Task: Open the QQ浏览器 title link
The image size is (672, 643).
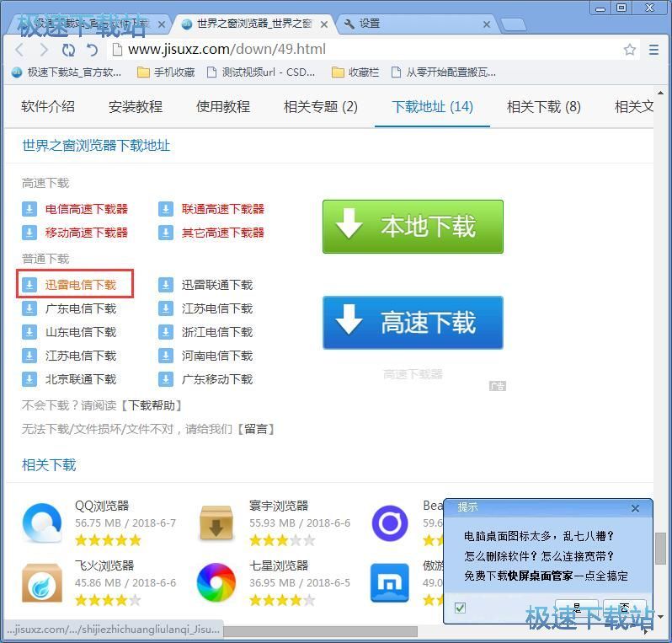Action: point(102,506)
